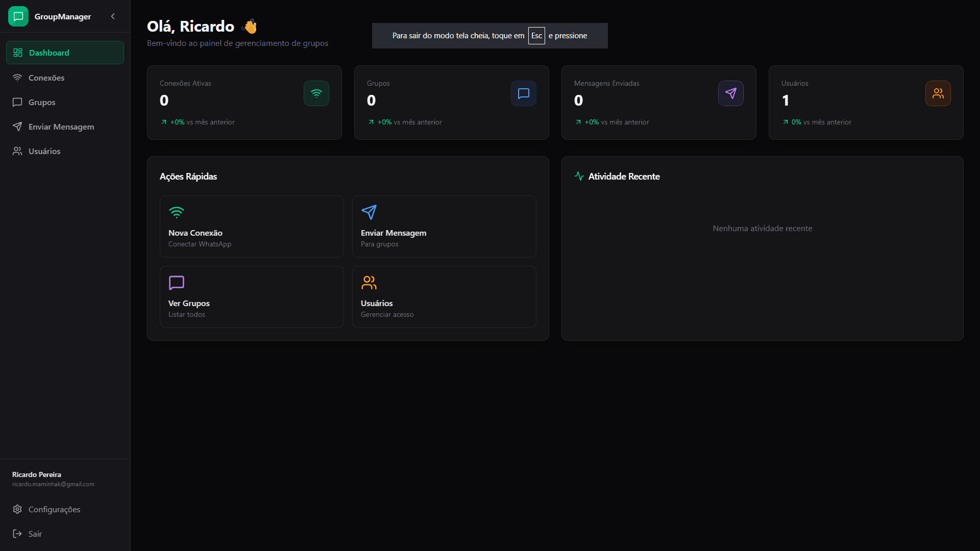Click the people icon beside Usuários in sidebar

tap(17, 151)
